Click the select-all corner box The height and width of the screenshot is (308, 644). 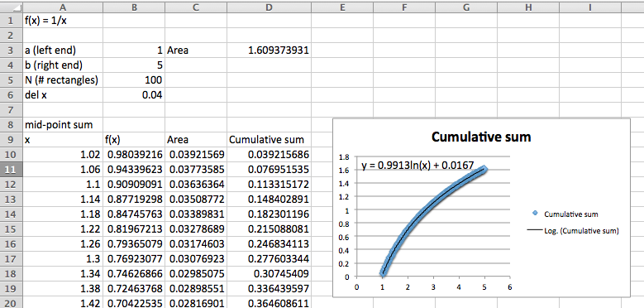pyautogui.click(x=11, y=7)
